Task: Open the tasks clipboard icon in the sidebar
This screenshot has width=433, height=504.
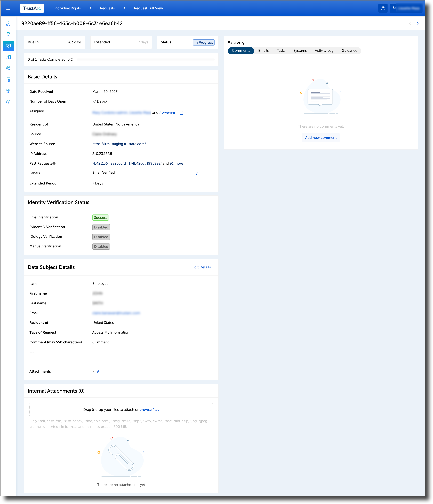Action: pos(8,35)
